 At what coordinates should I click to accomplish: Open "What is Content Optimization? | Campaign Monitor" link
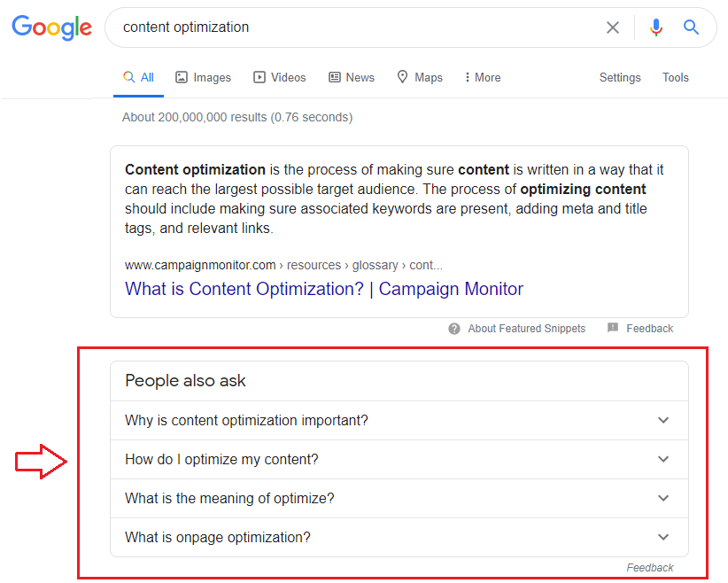pyautogui.click(x=324, y=289)
